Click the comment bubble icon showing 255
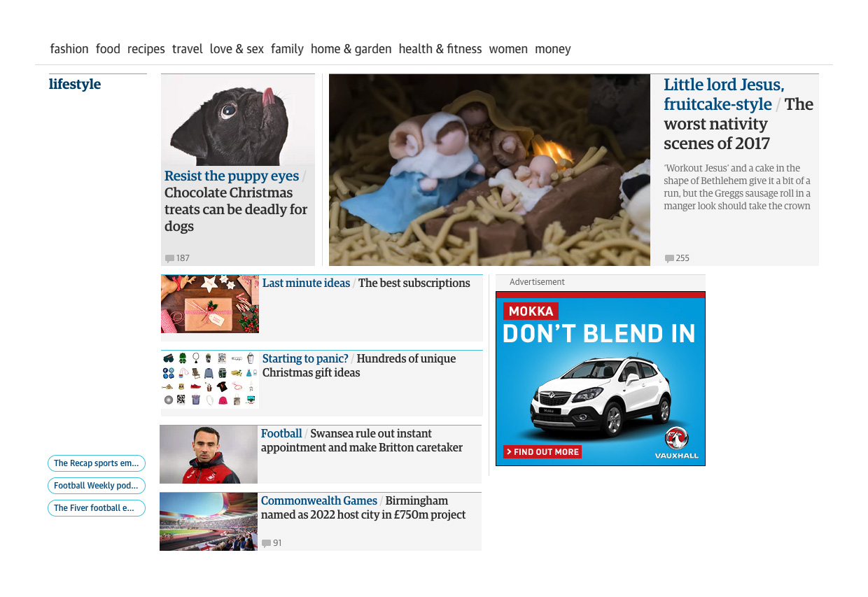Viewport: 868px width, 597px height. [669, 258]
